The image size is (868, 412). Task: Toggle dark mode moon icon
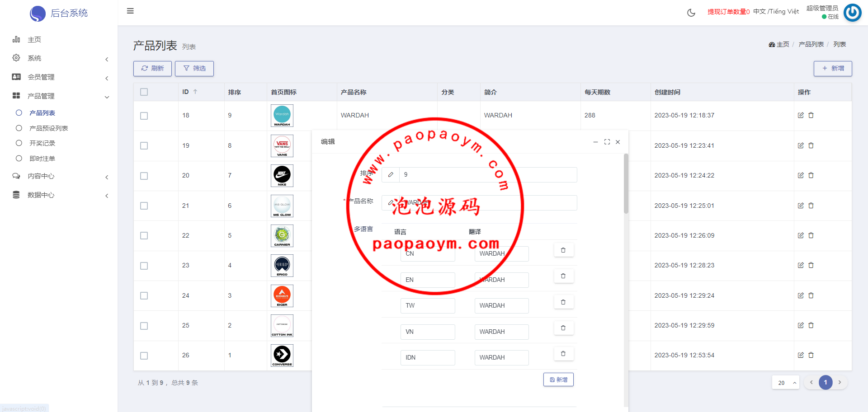coord(691,13)
